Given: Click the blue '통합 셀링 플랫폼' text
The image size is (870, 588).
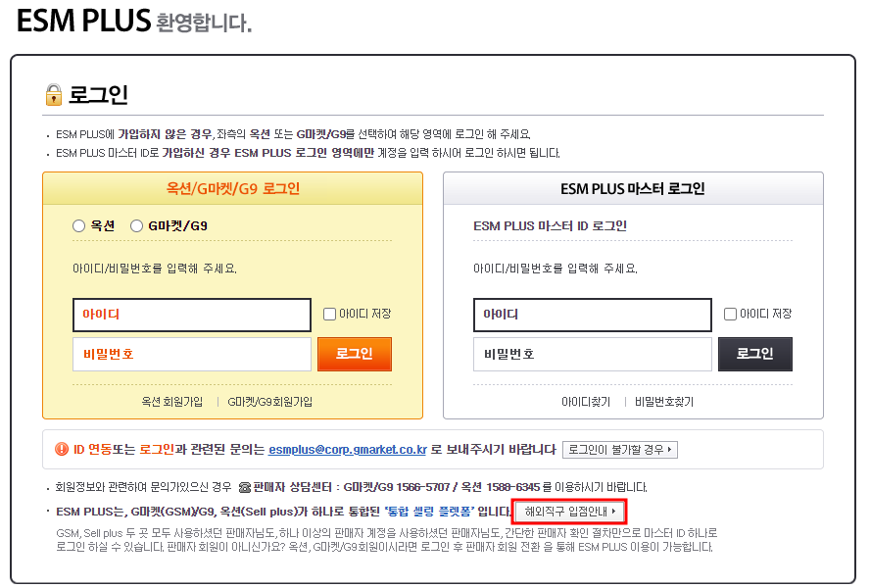Looking at the screenshot, I should click(428, 512).
